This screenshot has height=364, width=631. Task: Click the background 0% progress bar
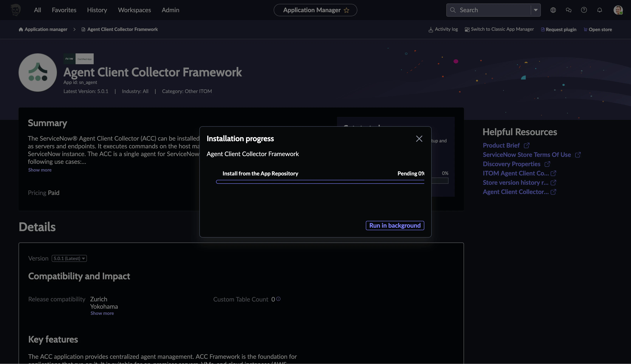(440, 180)
